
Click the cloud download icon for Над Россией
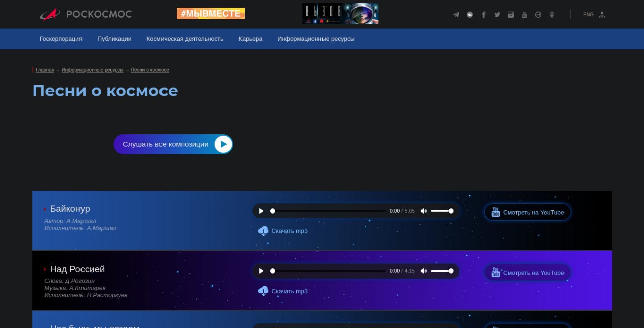point(263,291)
